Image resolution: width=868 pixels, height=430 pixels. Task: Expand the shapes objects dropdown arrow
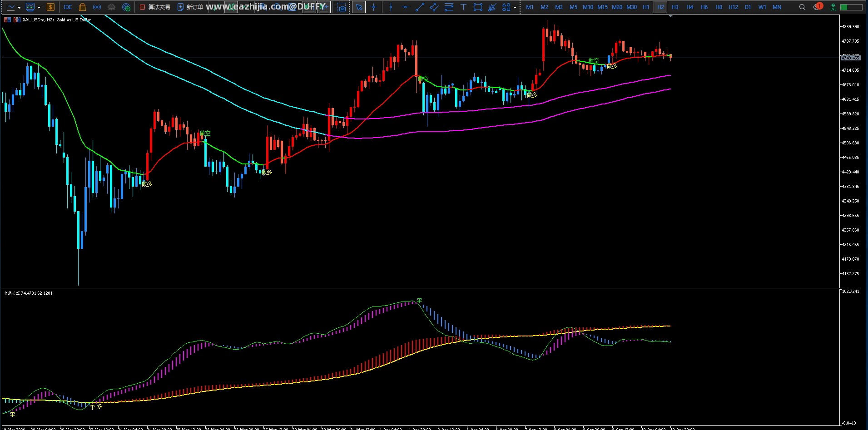515,8
